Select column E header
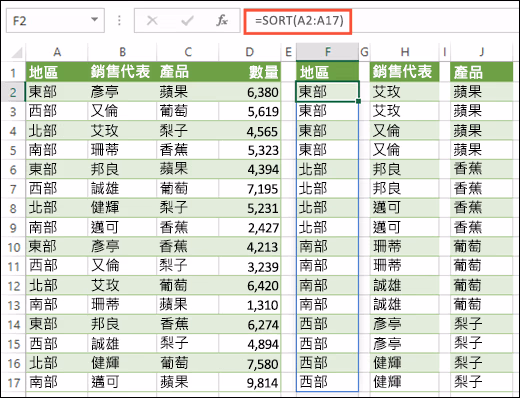 288,52
